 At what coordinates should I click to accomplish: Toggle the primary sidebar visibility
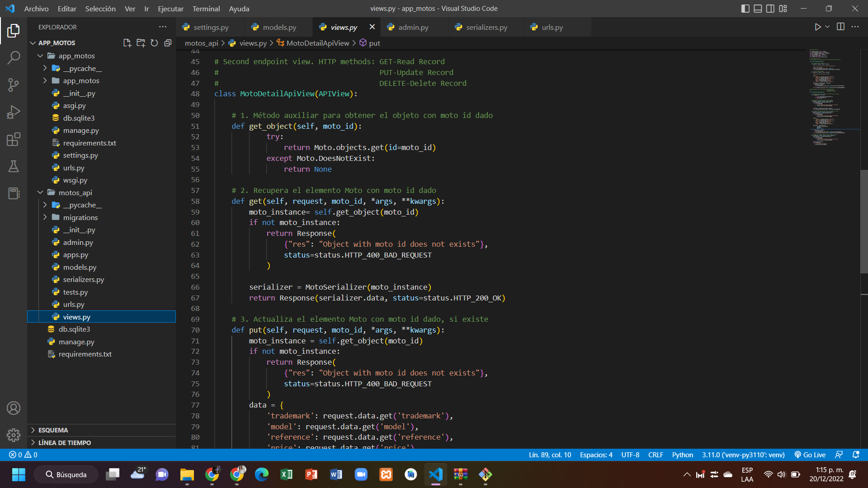point(745,9)
